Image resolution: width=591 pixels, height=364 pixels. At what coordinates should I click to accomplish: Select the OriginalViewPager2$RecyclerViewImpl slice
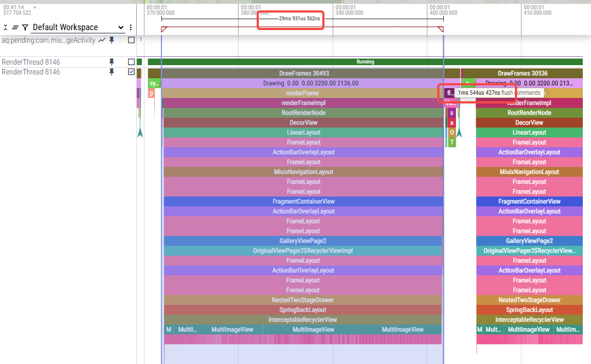point(303,251)
